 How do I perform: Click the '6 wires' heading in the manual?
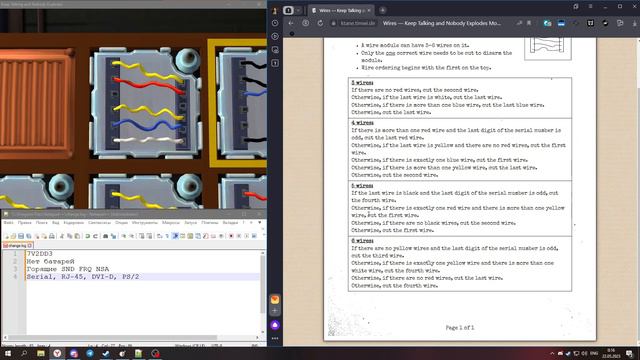[x=362, y=241]
